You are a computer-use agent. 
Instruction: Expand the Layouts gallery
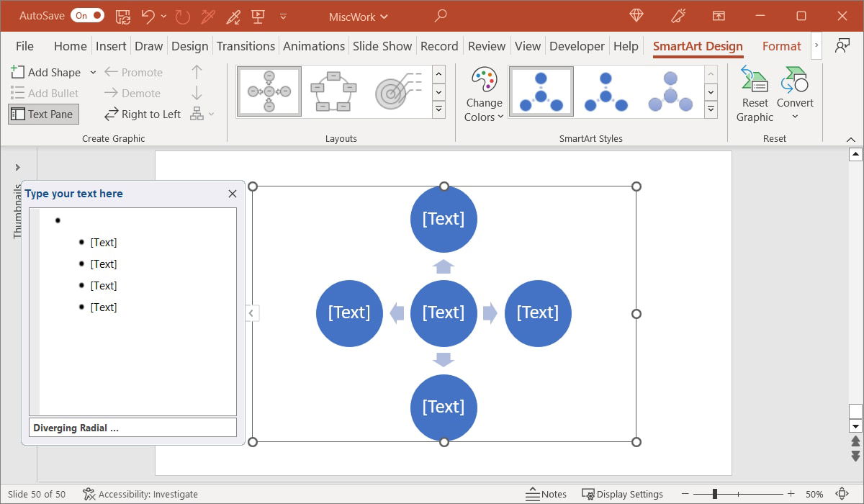pos(438,109)
